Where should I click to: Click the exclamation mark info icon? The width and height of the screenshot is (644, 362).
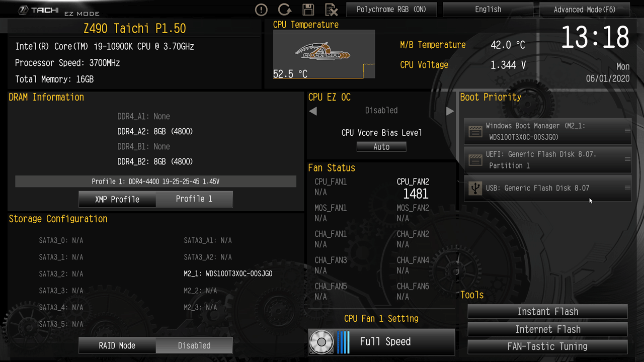tap(261, 10)
